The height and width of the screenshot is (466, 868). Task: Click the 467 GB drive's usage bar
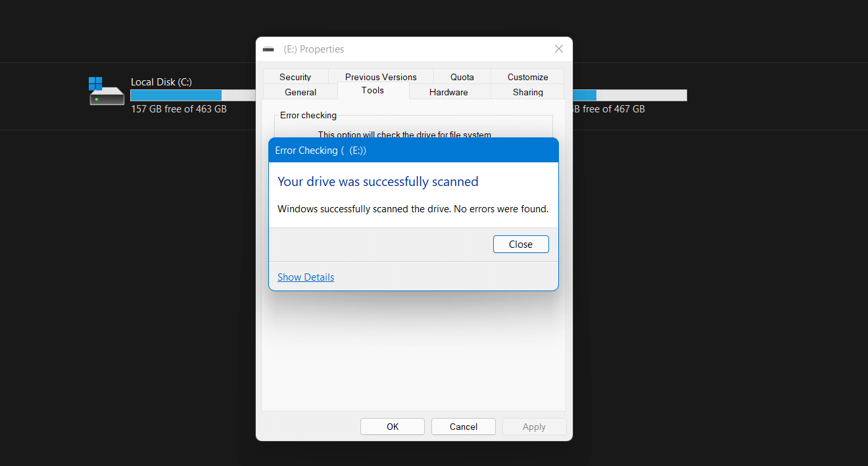pos(629,95)
